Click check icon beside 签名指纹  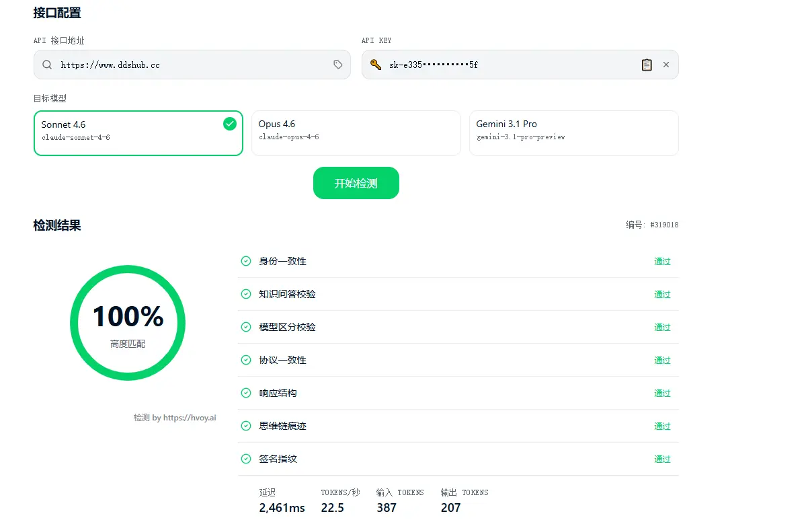tap(246, 459)
